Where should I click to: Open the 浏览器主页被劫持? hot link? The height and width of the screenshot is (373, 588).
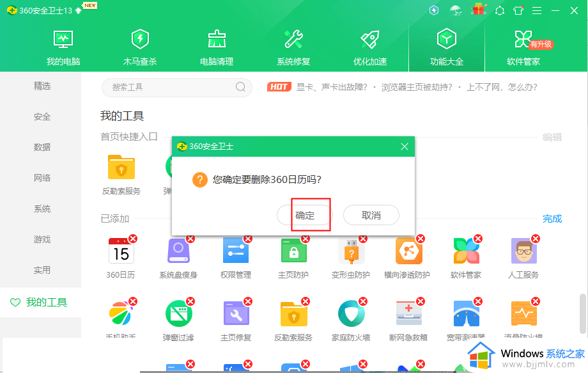tap(417, 87)
